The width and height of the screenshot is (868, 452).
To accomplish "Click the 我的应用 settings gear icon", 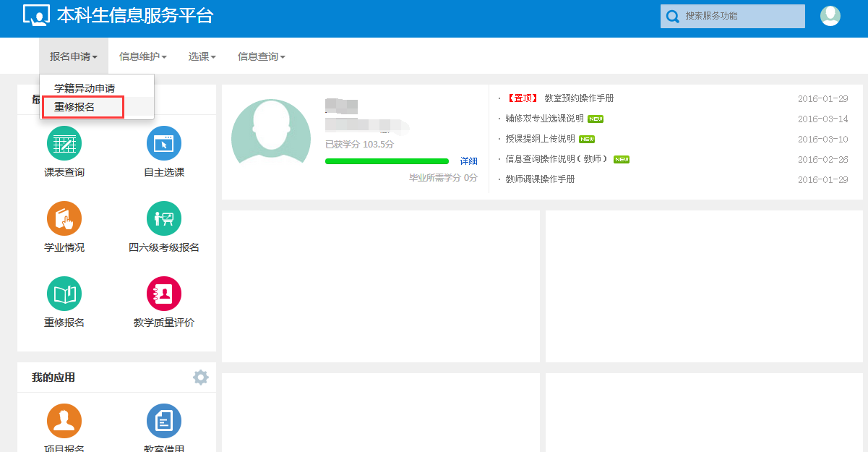I will (200, 377).
